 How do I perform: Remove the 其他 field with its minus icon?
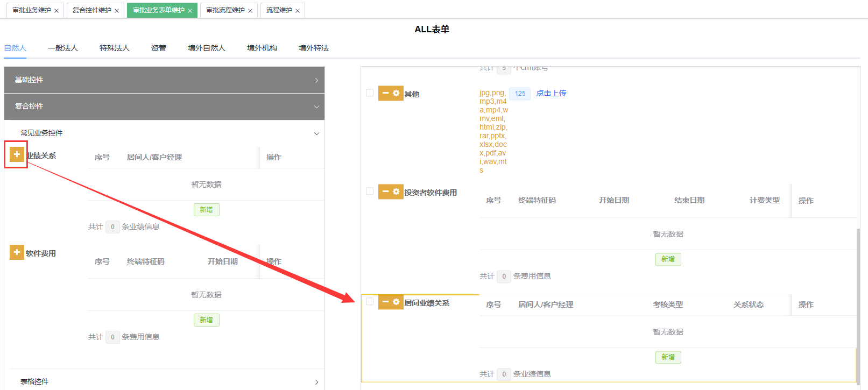point(385,93)
